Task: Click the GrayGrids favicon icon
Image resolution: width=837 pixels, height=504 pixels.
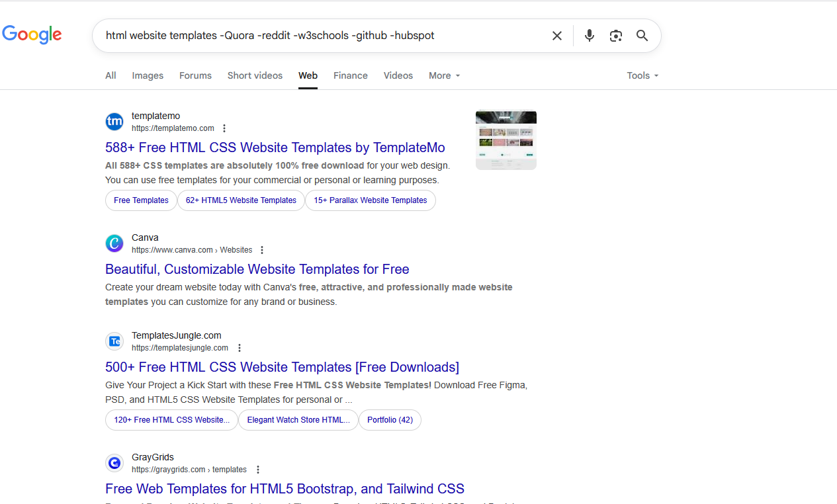Action: [x=114, y=463]
